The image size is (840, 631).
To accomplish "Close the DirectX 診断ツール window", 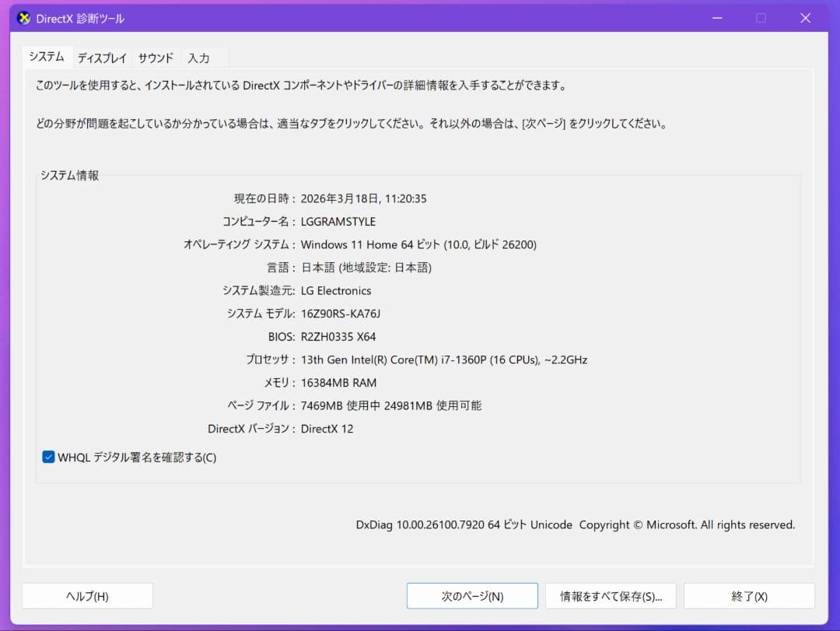I will (805, 18).
